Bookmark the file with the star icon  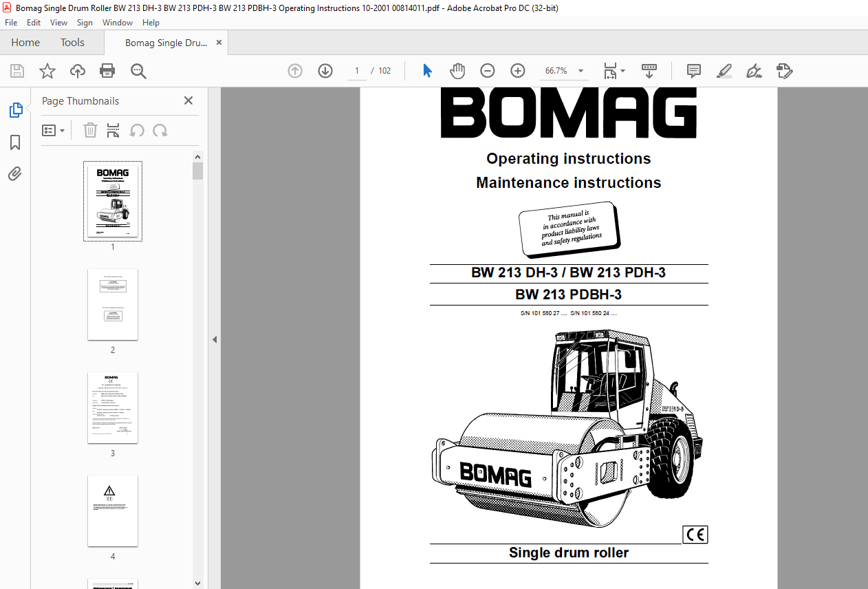[47, 71]
